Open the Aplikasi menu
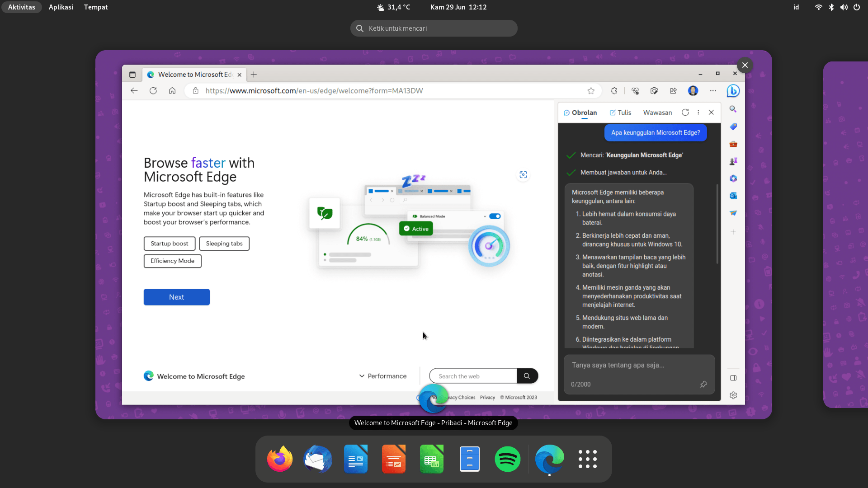This screenshot has height=488, width=868. [x=61, y=7]
